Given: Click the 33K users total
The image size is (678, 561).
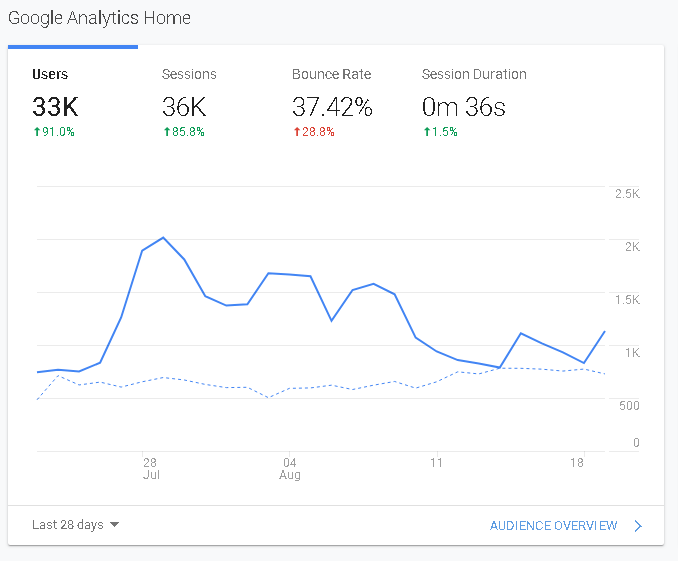Looking at the screenshot, I should (x=55, y=107).
